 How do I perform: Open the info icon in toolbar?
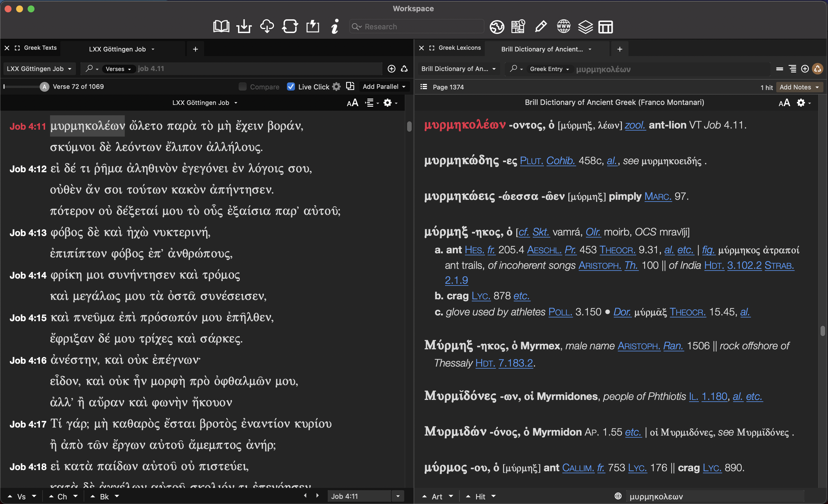coord(335,26)
